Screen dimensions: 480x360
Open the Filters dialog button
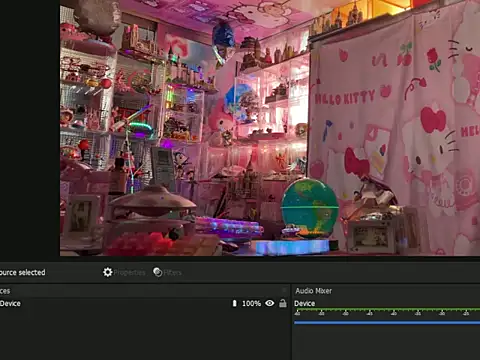(x=167, y=272)
